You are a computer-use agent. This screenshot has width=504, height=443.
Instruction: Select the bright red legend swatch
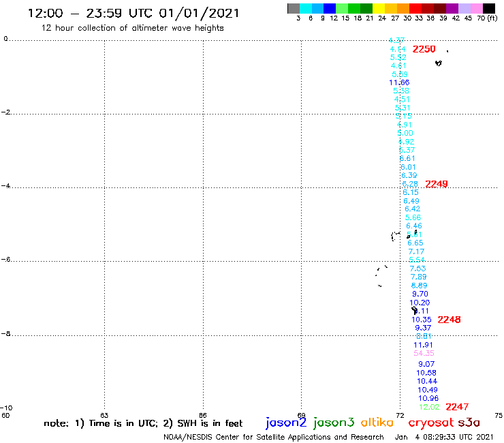(415, 8)
